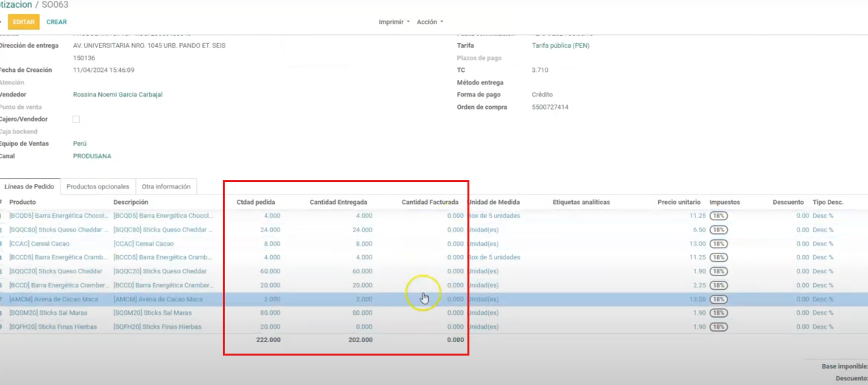
Task: Open the [CCAC] Cereal Cacao product line
Action: 39,244
